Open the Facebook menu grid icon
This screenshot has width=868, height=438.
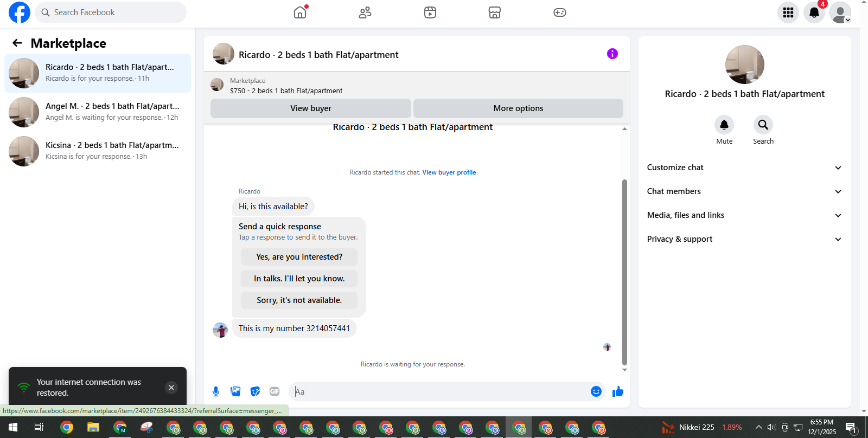coord(788,12)
